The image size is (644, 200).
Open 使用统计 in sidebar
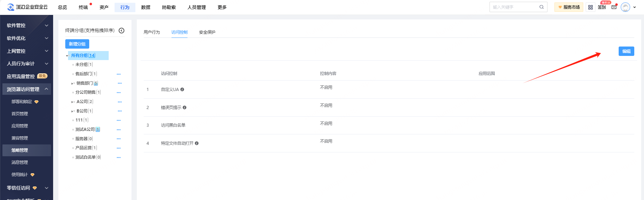point(19,175)
